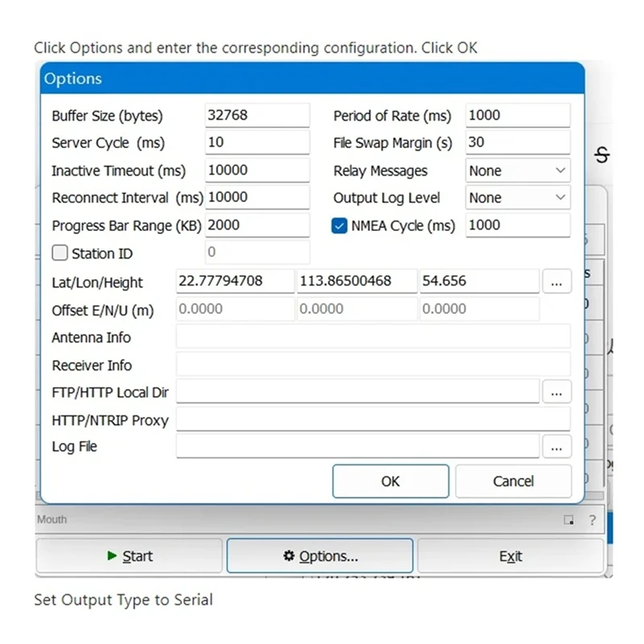Click the File Swap Margin field
644x644 pixels.
click(x=518, y=142)
